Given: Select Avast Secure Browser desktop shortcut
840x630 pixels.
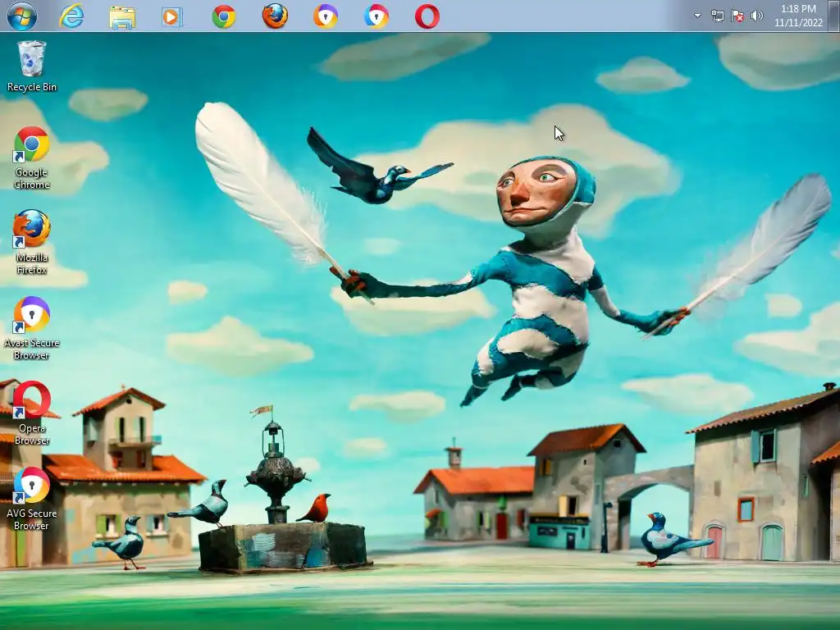Looking at the screenshot, I should pos(32,328).
